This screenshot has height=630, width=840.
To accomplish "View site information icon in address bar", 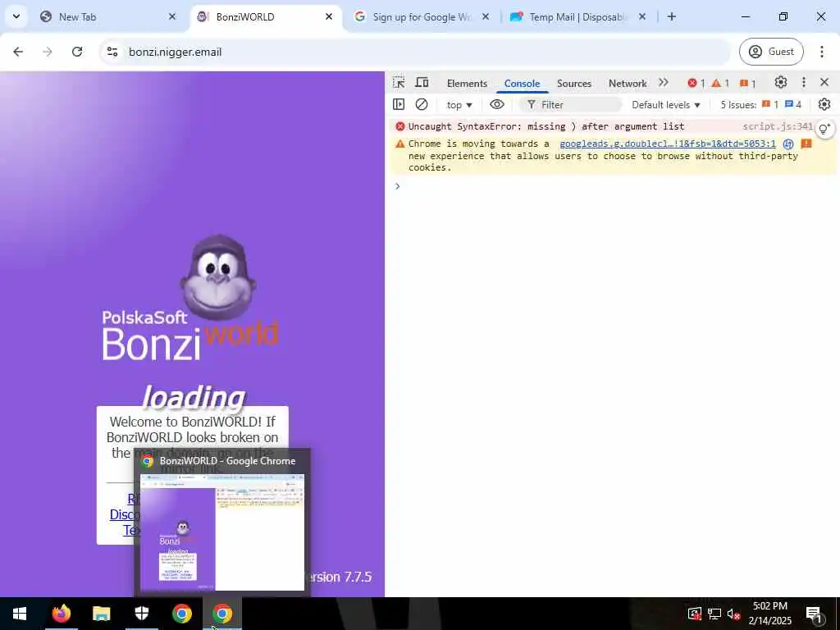I will [112, 52].
